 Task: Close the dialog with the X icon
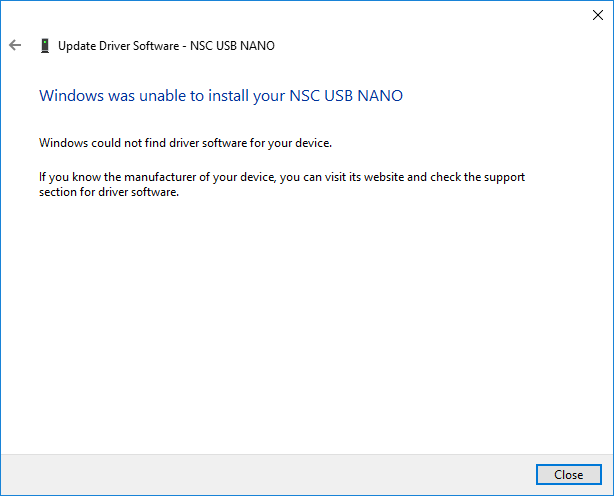(598, 15)
